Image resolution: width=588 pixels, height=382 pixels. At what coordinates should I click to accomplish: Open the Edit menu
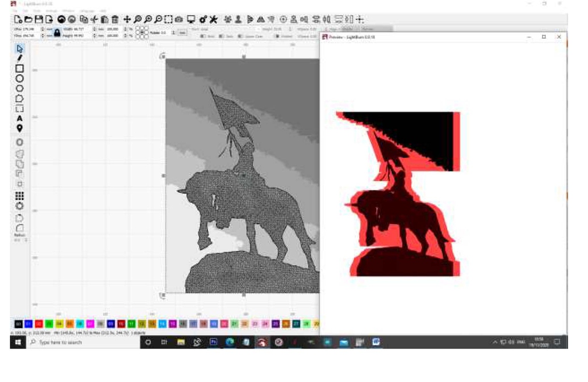point(24,9)
